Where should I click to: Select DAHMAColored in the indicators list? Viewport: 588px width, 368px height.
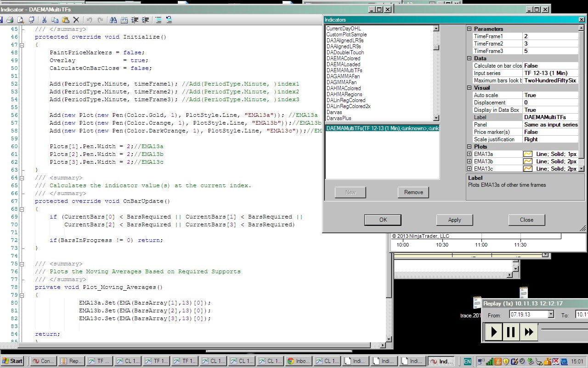coord(343,88)
